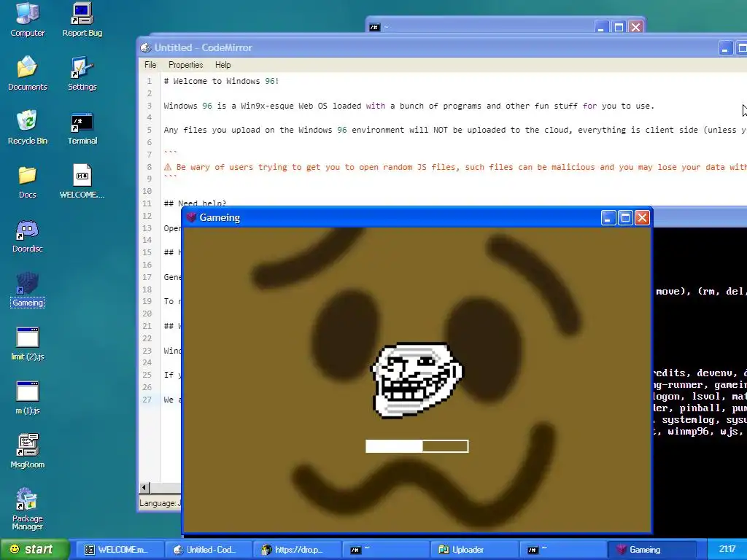This screenshot has height=560, width=747.
Task: Open the Package Manager shortcut
Action: click(x=27, y=507)
